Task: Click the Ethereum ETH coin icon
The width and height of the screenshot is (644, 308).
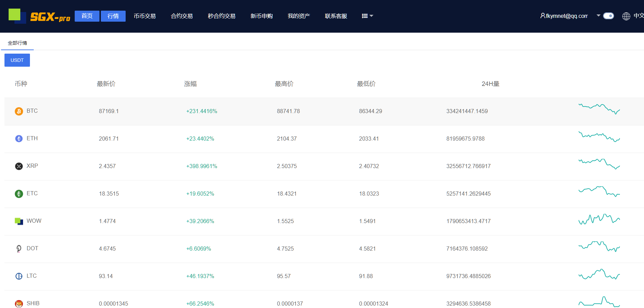Action: pyautogui.click(x=19, y=139)
